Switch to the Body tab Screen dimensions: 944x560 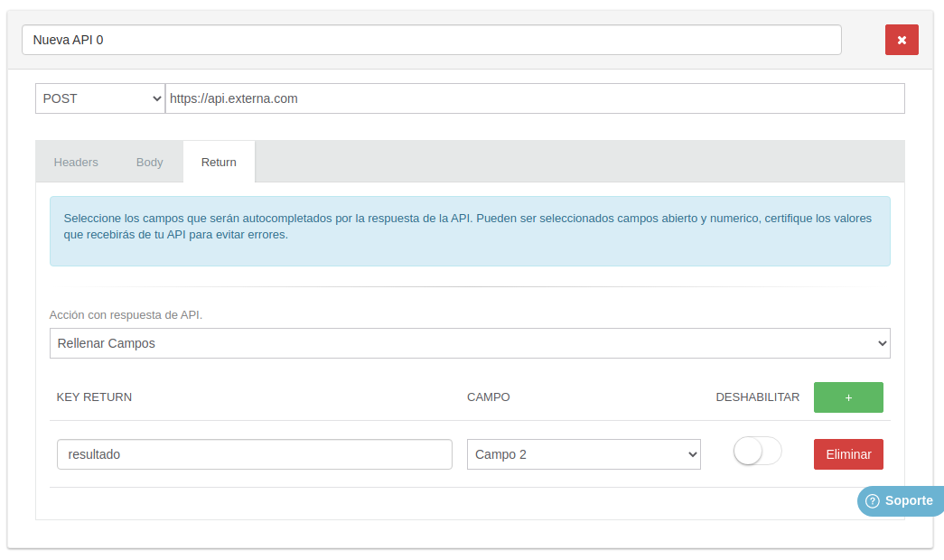[149, 162]
